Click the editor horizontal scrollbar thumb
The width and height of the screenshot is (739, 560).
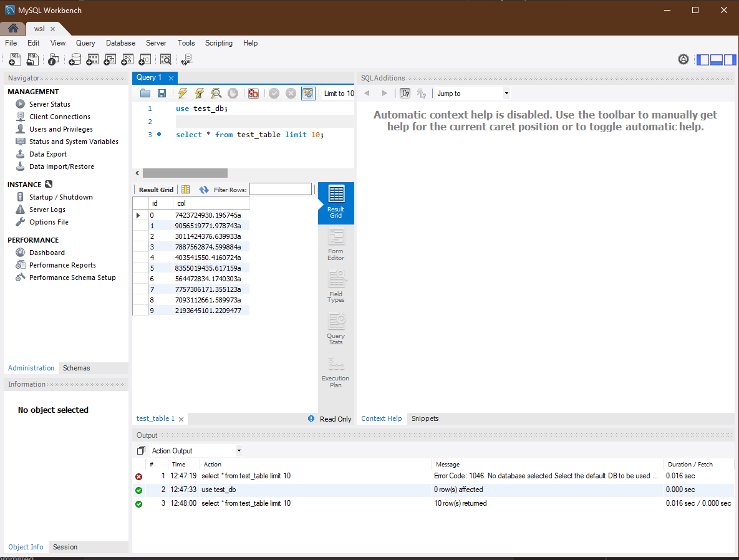point(185,173)
